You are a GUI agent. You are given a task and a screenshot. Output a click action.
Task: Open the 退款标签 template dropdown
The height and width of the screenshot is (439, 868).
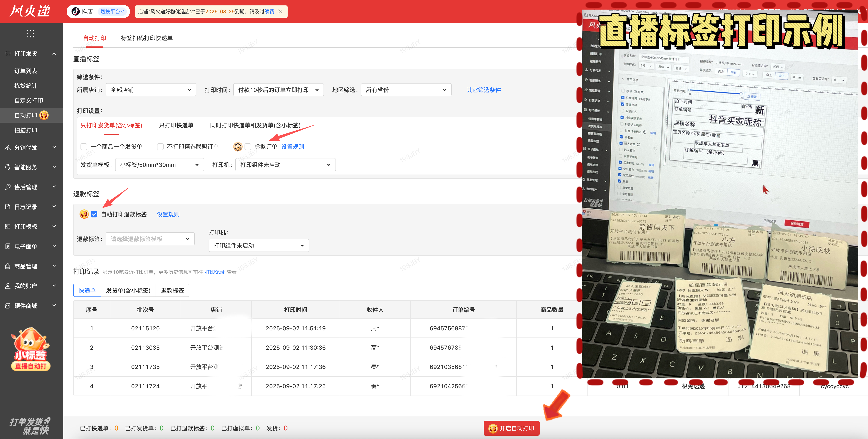(x=150, y=239)
